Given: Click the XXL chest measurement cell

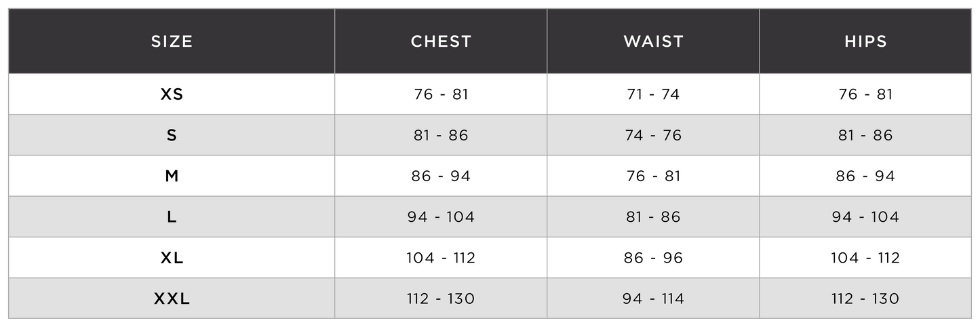Looking at the screenshot, I should [x=441, y=299].
